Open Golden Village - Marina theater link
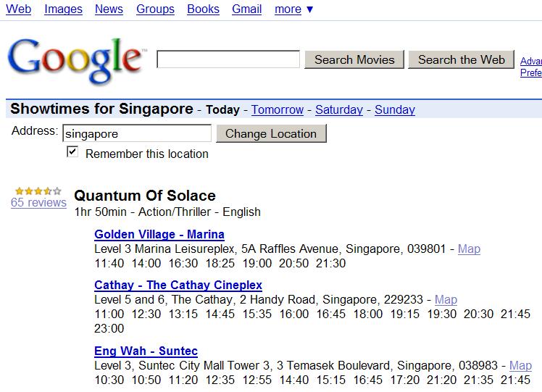This screenshot has height=392, width=542. pos(159,235)
